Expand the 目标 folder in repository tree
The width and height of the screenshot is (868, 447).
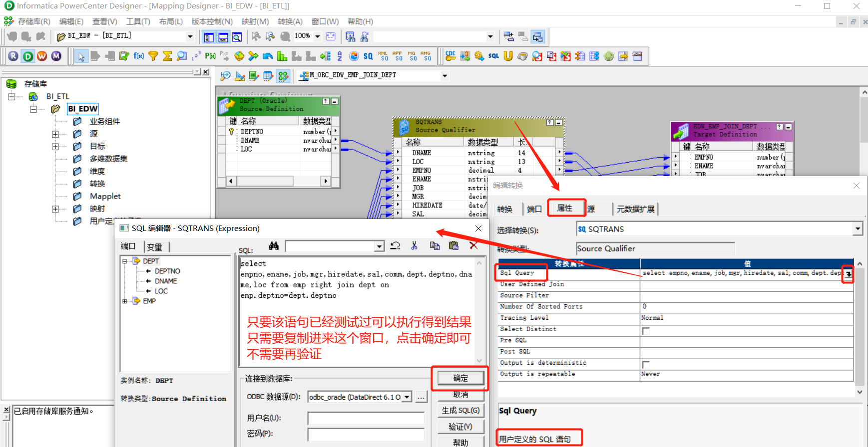pos(55,146)
